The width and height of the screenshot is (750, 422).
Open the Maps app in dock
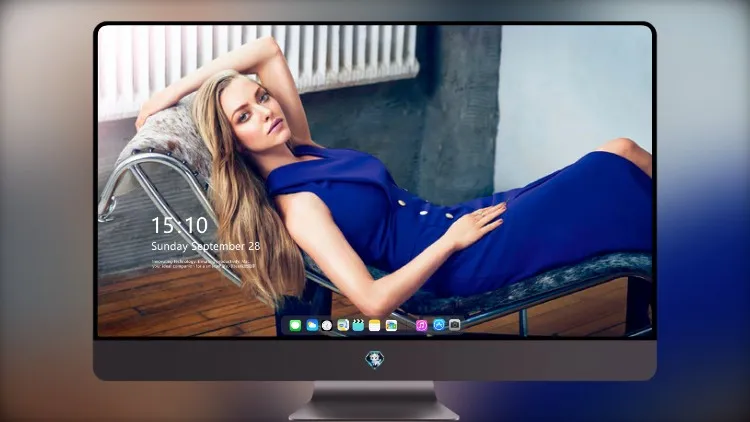[x=343, y=326]
